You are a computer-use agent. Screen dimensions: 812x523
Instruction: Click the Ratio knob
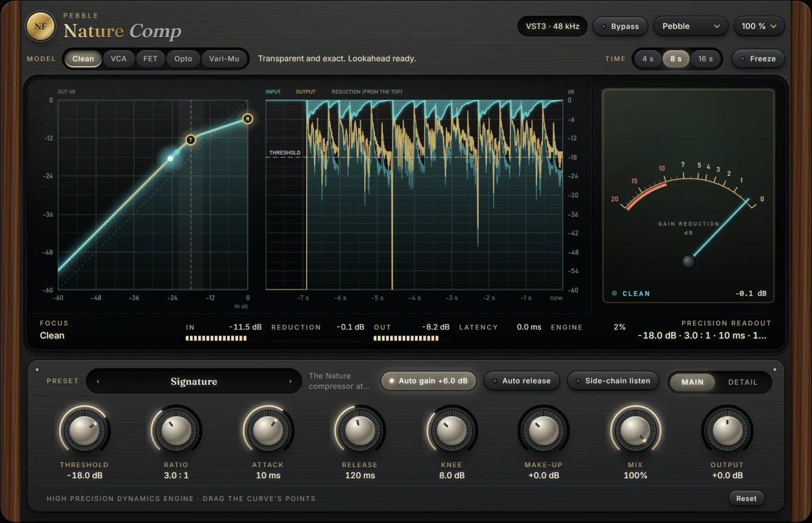coord(176,431)
